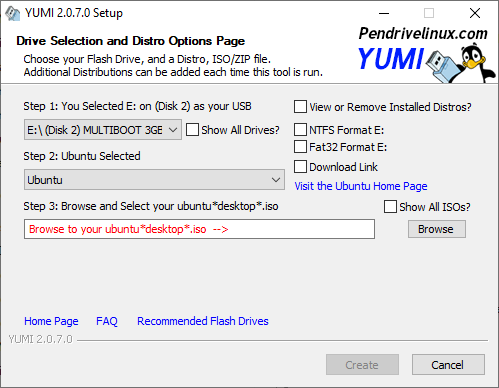Click the USB drive penguin logo image
The image size is (499, 388).
(462, 63)
